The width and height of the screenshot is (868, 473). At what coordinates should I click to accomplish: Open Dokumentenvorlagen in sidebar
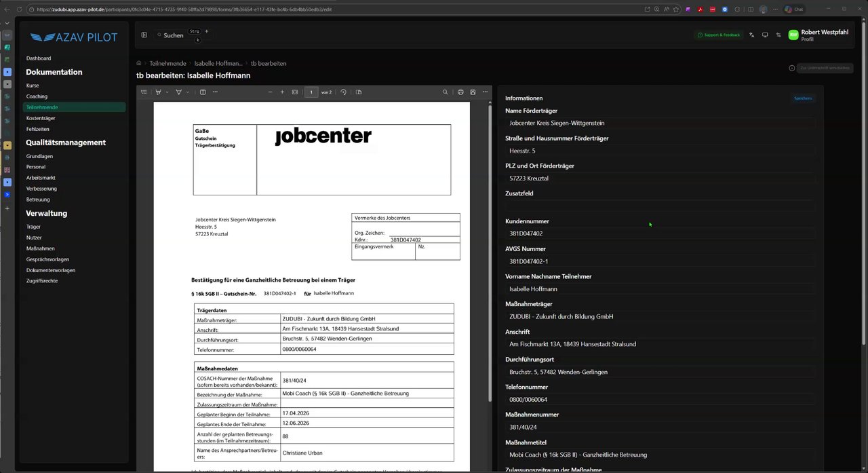coord(51,270)
